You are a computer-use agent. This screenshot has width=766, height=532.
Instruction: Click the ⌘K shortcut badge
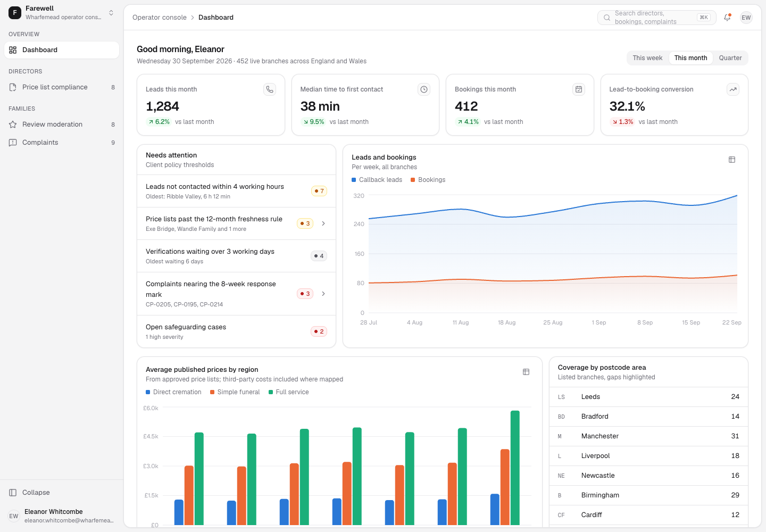coord(704,18)
